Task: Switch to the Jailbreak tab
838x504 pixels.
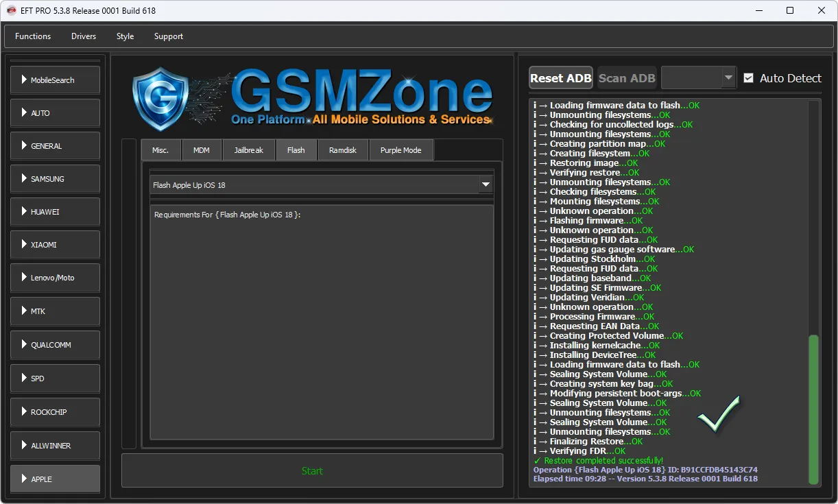Action: (248, 150)
